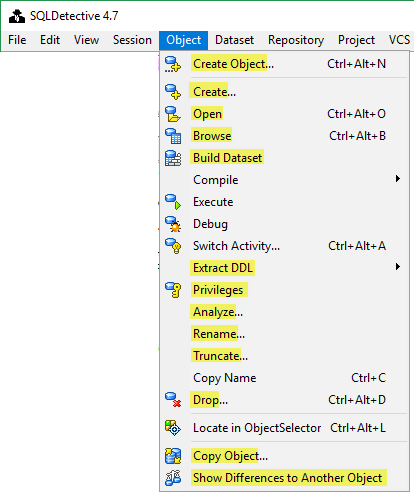
Task: Open the Project menu
Action: pos(356,40)
